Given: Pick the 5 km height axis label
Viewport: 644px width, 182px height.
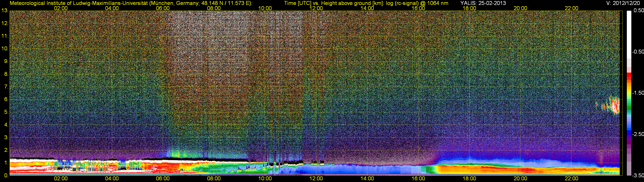Looking at the screenshot, I should (6, 112).
